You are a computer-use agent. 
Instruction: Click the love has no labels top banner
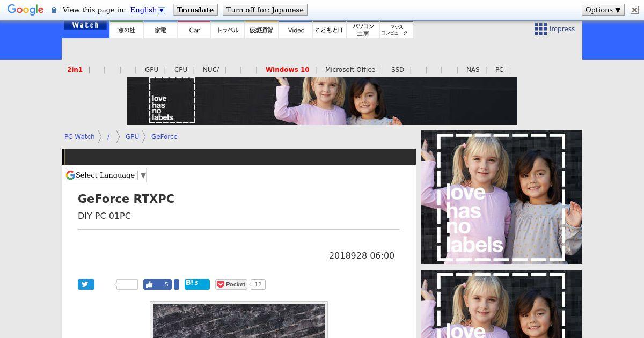pos(322,101)
